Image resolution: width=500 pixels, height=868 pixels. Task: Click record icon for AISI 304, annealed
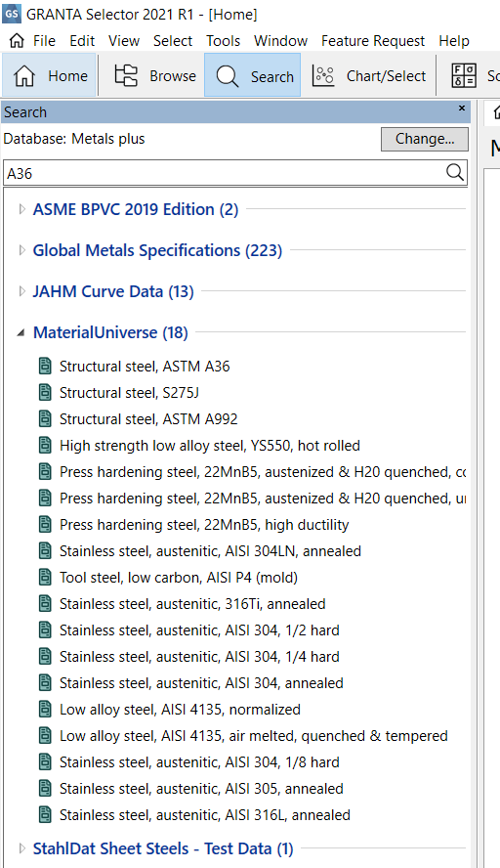pyautogui.click(x=45, y=683)
